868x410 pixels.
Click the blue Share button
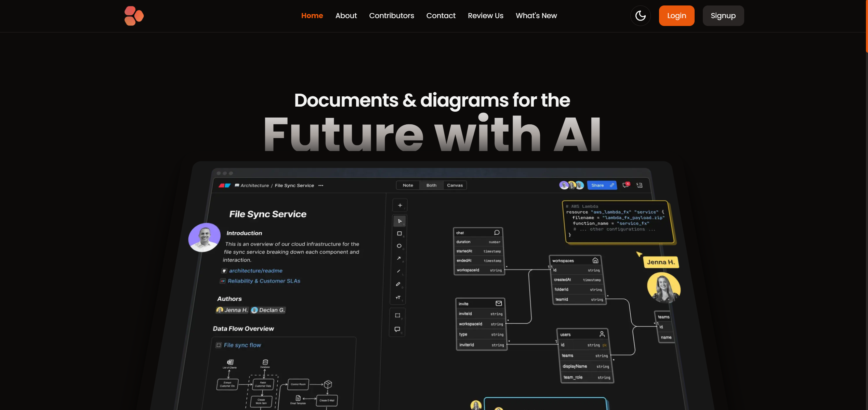[602, 185]
